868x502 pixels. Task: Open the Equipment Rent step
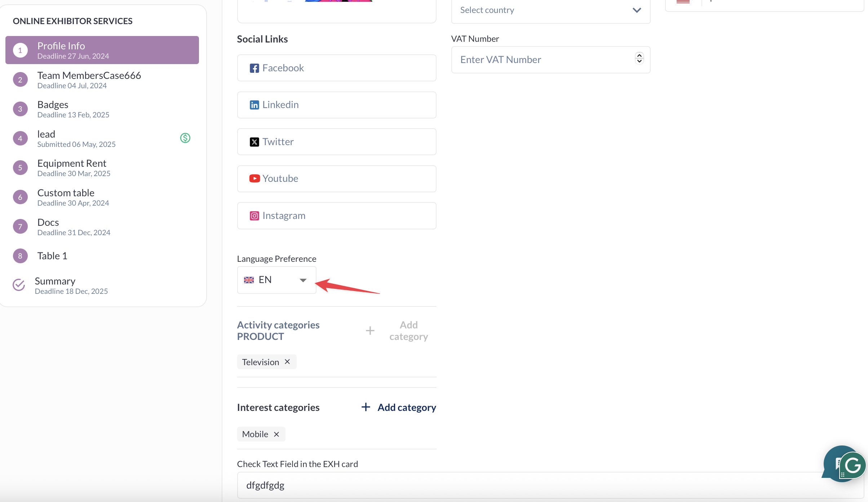(72, 167)
